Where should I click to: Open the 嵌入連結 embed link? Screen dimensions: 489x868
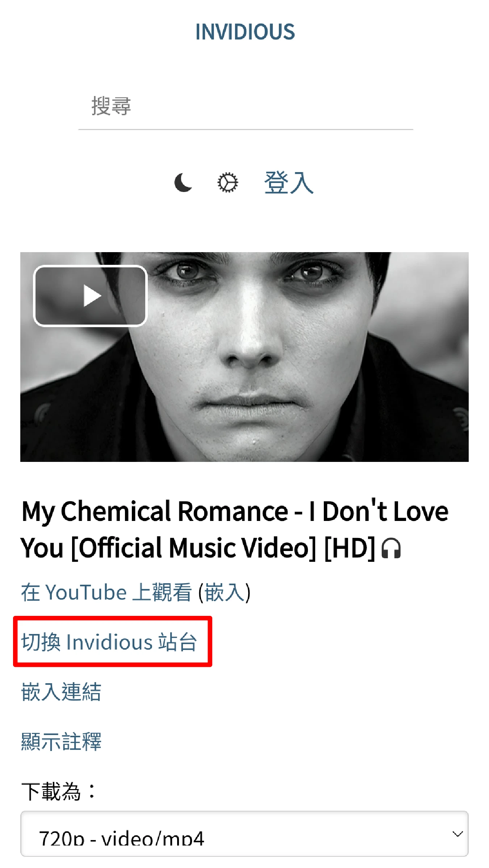(x=61, y=692)
